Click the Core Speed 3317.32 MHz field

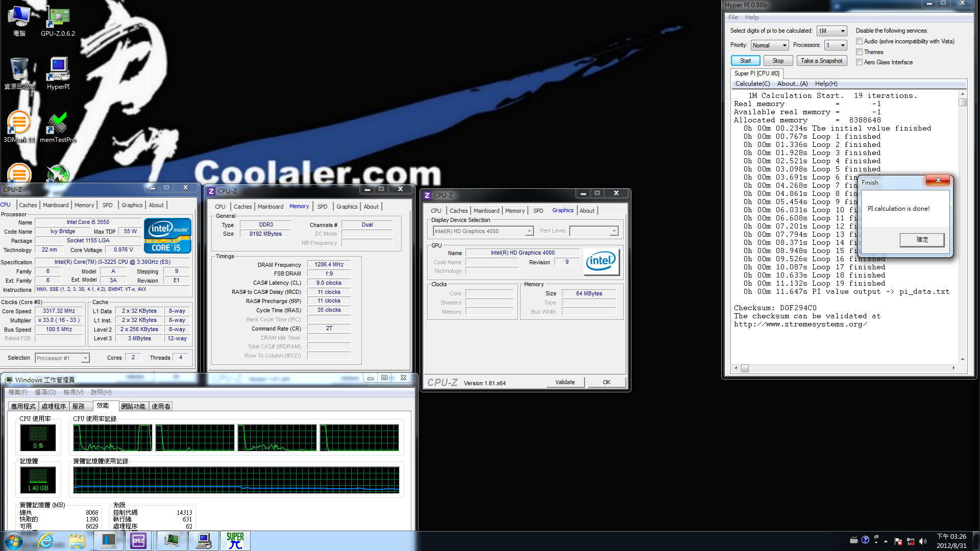59,311
